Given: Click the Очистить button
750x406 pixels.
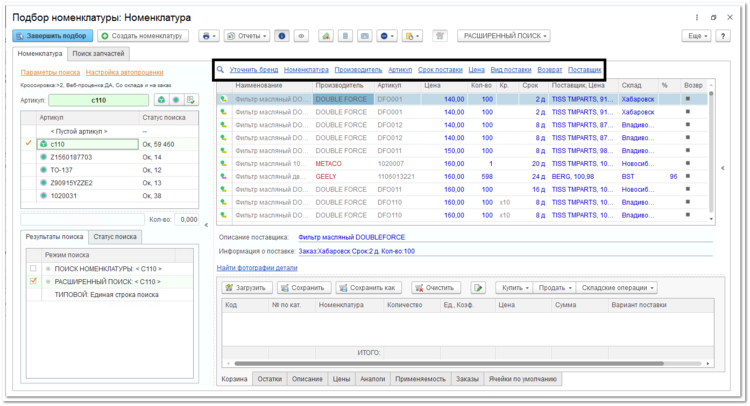Looking at the screenshot, I should point(435,288).
